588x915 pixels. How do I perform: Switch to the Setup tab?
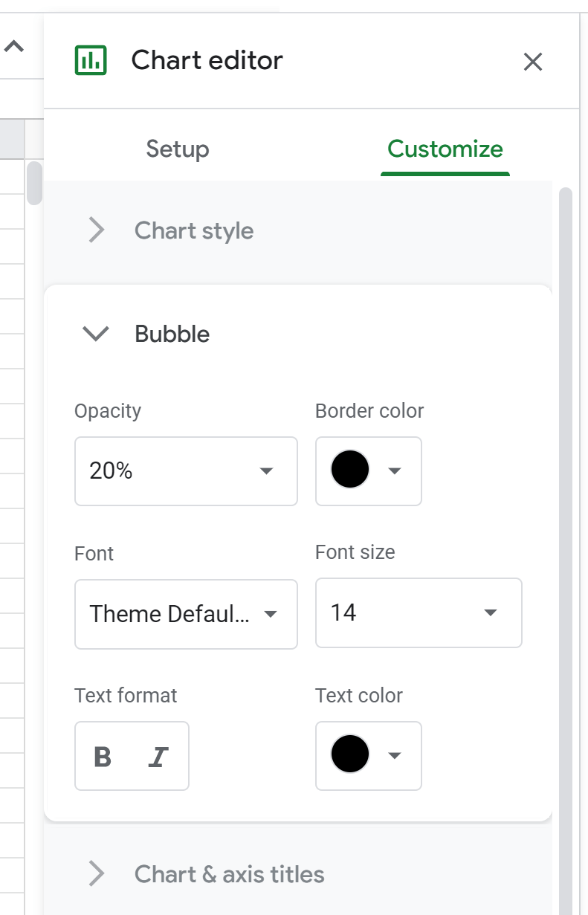tap(177, 149)
